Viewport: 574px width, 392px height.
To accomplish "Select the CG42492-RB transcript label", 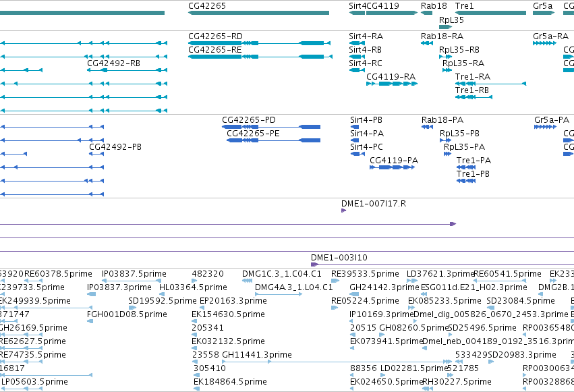I will [113, 63].
